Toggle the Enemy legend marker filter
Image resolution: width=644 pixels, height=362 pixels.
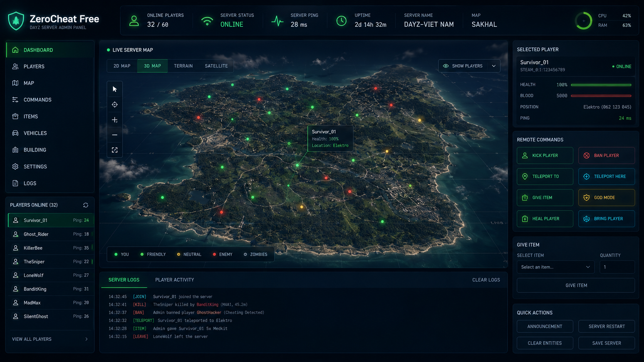pos(223,254)
